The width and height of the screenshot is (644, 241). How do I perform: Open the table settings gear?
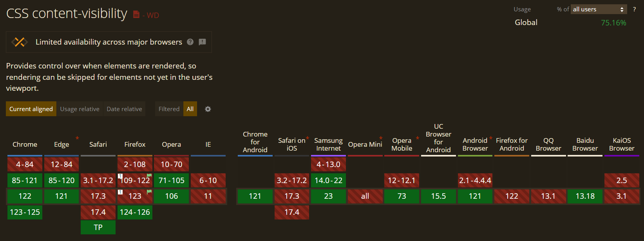click(208, 109)
